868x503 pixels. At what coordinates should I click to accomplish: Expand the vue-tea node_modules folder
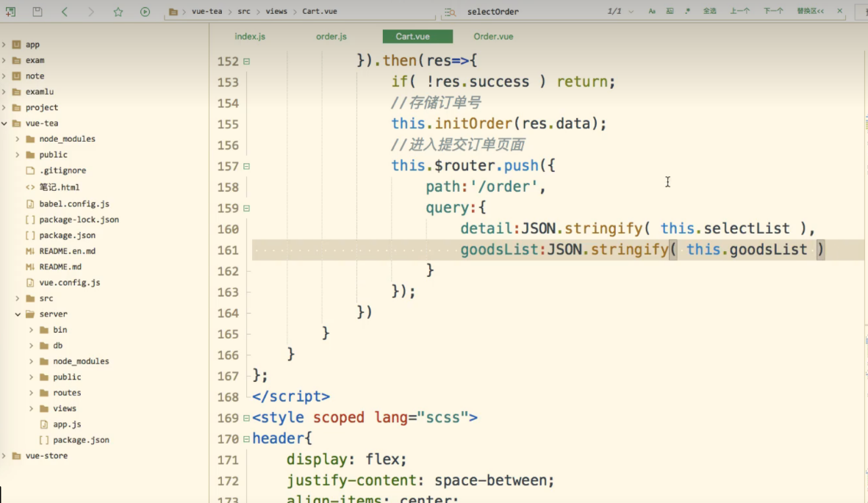[x=18, y=139]
